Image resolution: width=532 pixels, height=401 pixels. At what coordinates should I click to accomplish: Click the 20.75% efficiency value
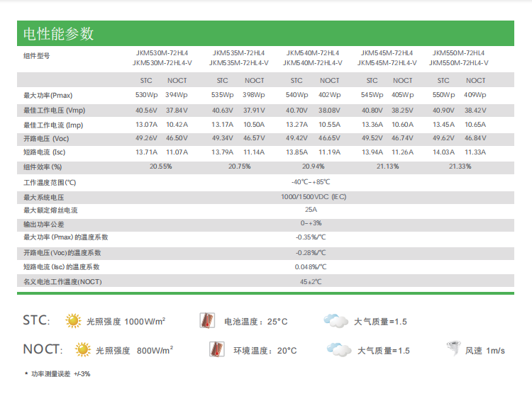(240, 166)
